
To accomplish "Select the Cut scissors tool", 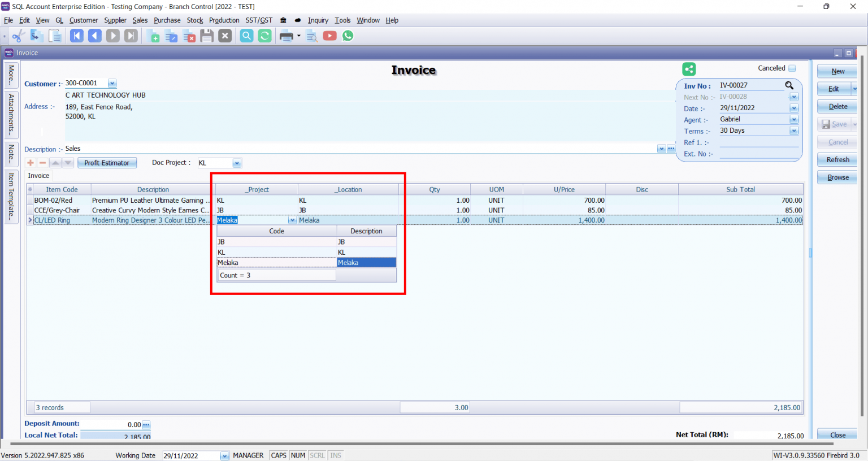I will click(18, 36).
